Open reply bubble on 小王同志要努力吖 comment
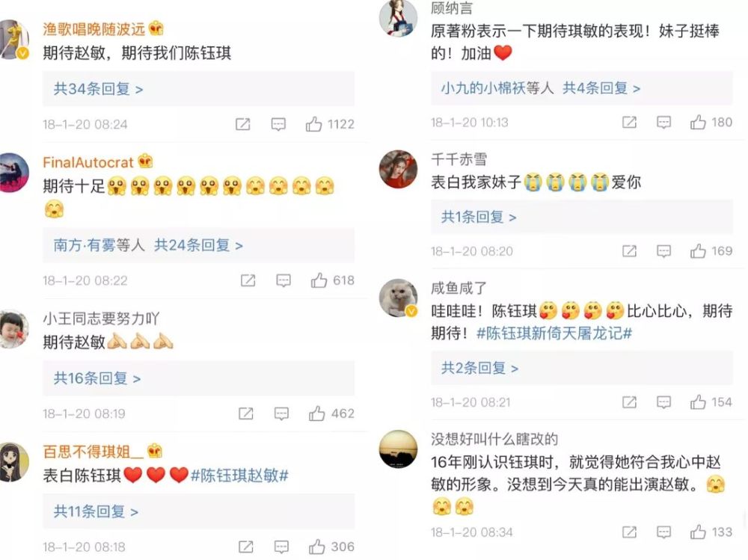 coord(281,413)
